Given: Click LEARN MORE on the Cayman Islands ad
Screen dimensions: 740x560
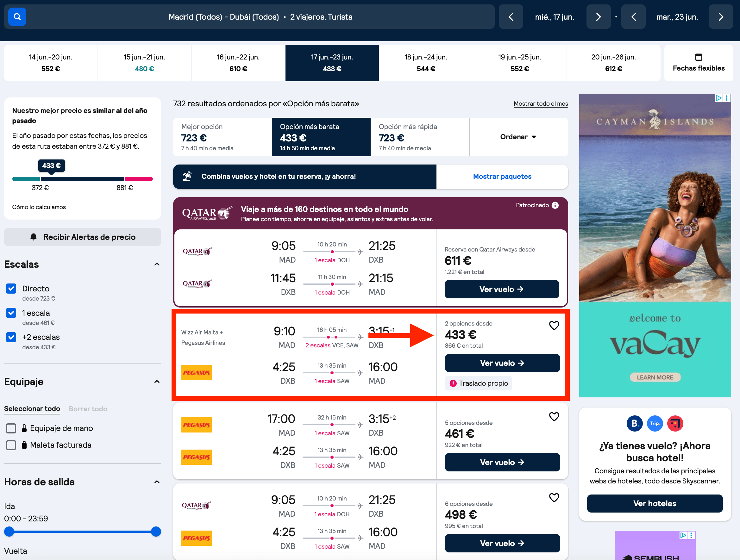Looking at the screenshot, I should 655,377.
